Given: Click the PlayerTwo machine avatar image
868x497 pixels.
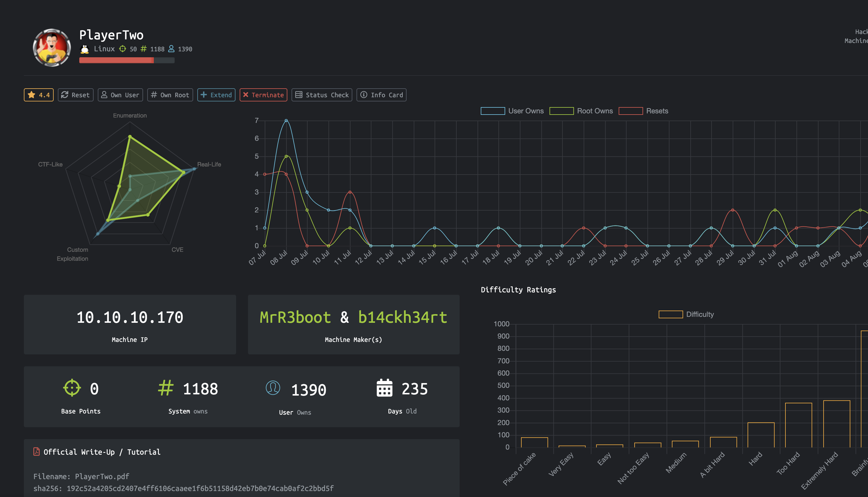Looking at the screenshot, I should pos(52,47).
